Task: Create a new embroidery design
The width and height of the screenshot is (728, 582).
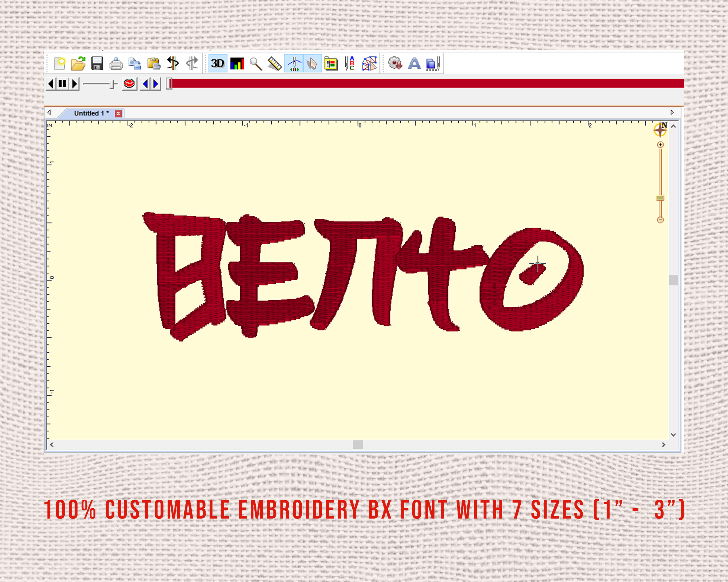Action: (x=61, y=64)
